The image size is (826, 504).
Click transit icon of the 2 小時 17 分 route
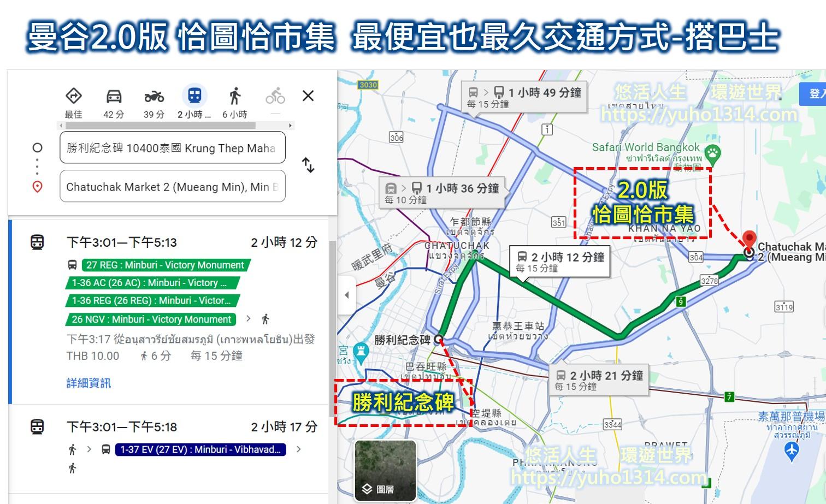(x=37, y=426)
